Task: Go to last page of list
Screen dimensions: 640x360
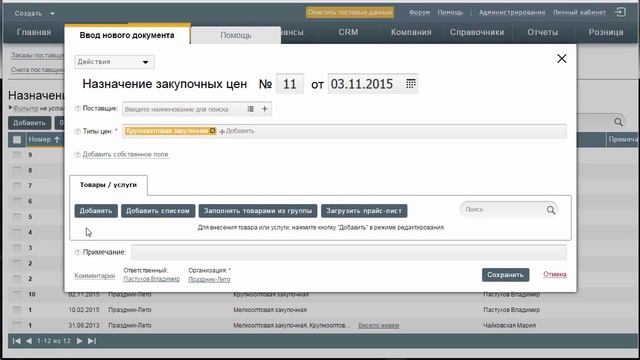Action: 92,341
